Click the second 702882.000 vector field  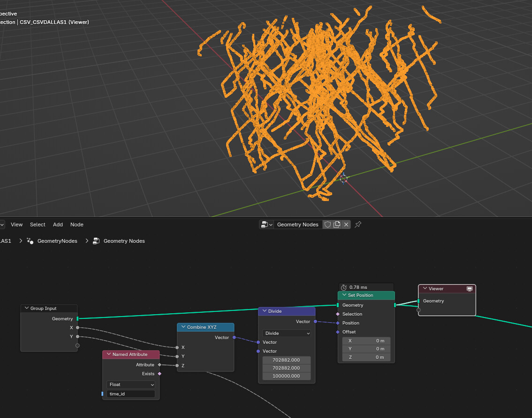click(287, 368)
